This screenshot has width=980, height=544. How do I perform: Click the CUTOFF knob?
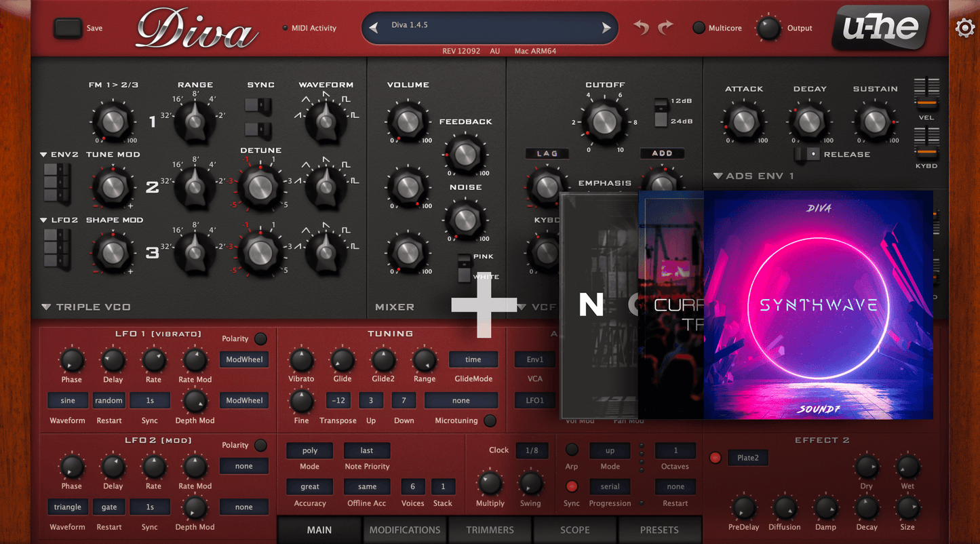[604, 121]
